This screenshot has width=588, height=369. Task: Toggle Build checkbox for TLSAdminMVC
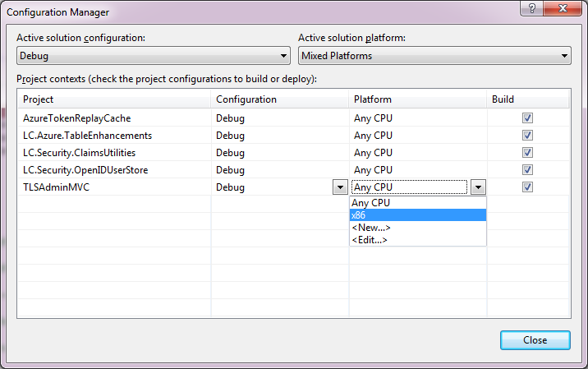527,187
